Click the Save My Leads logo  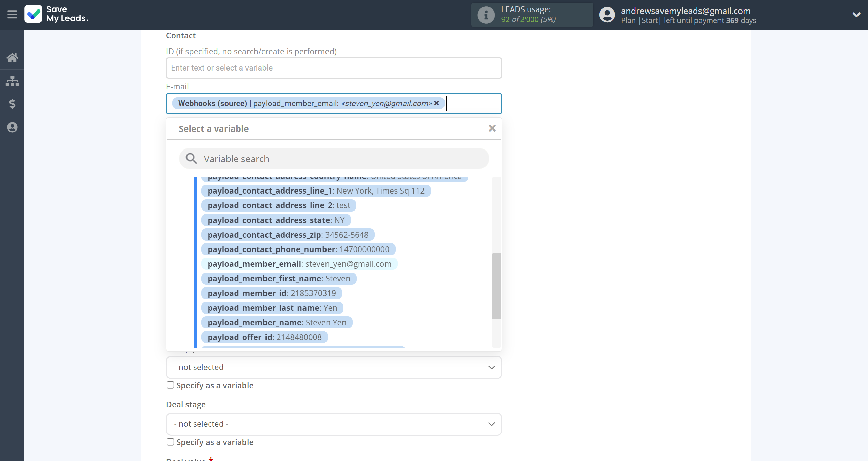(57, 14)
